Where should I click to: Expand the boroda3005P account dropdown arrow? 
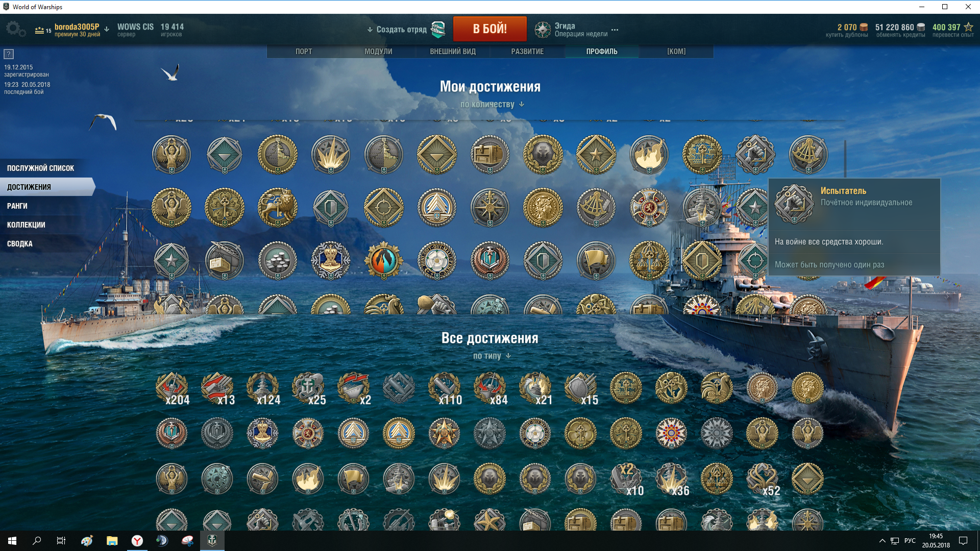pos(107,29)
